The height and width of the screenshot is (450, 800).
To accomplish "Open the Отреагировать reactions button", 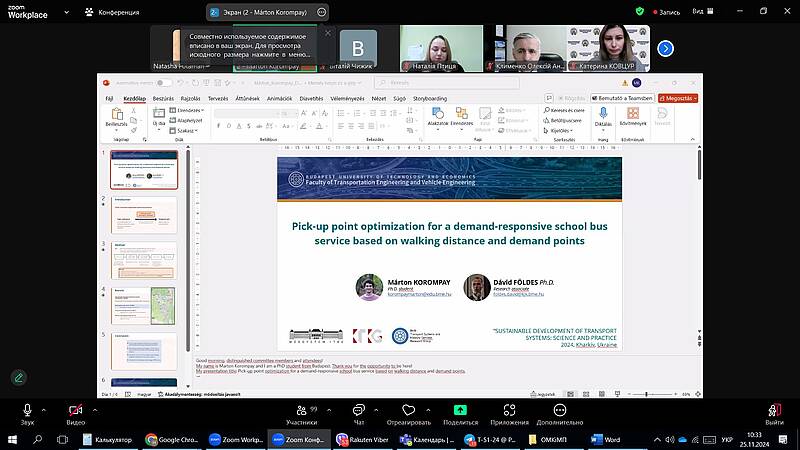I will (x=409, y=414).
